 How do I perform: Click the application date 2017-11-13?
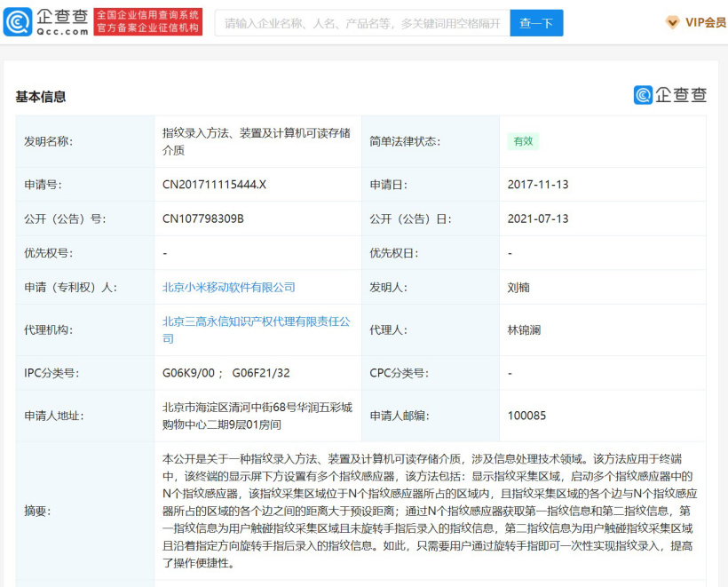[538, 185]
